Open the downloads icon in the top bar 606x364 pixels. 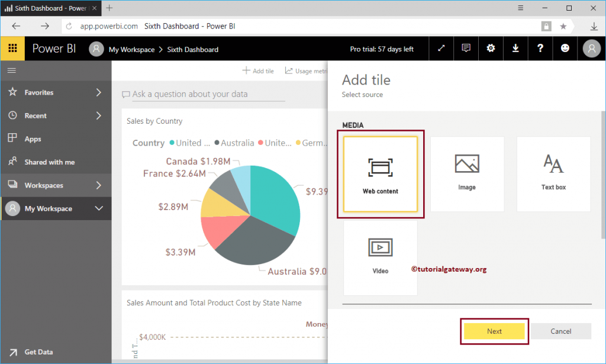point(515,48)
